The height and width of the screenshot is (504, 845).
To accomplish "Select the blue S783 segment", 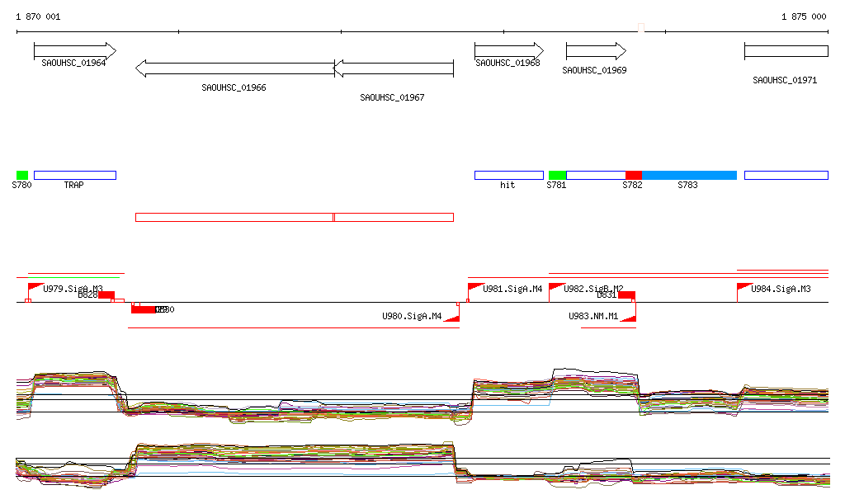I will pos(689,175).
